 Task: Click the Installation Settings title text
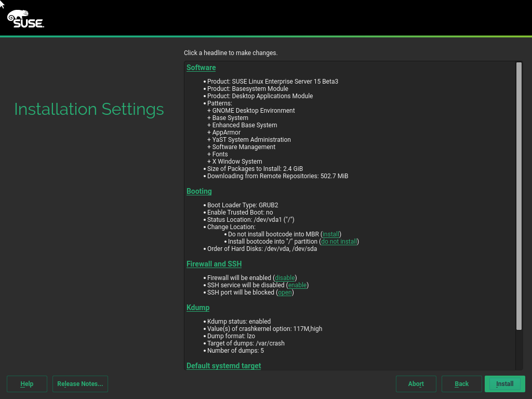pos(89,110)
